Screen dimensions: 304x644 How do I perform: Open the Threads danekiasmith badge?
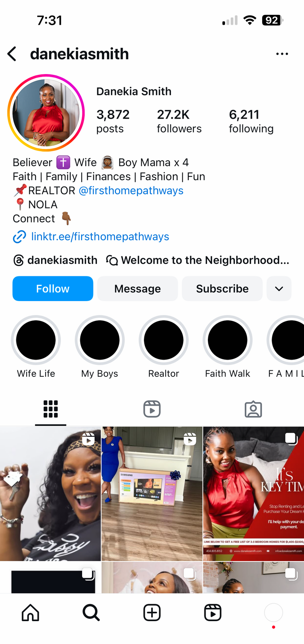(x=55, y=260)
